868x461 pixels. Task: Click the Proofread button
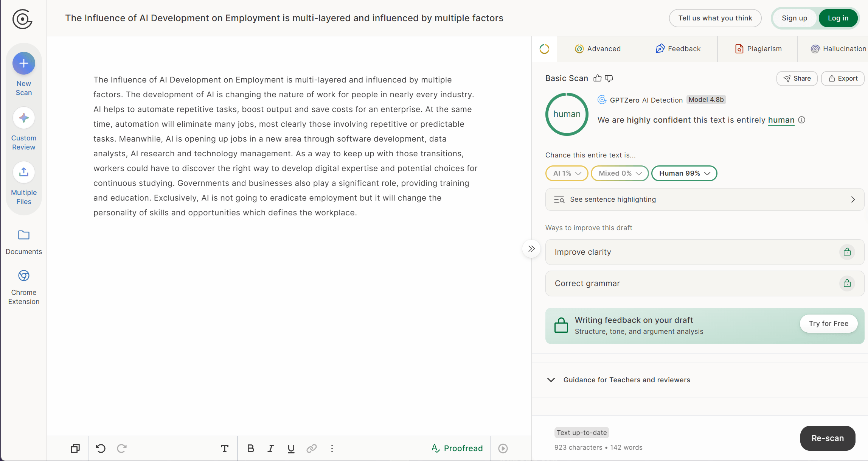(457, 449)
